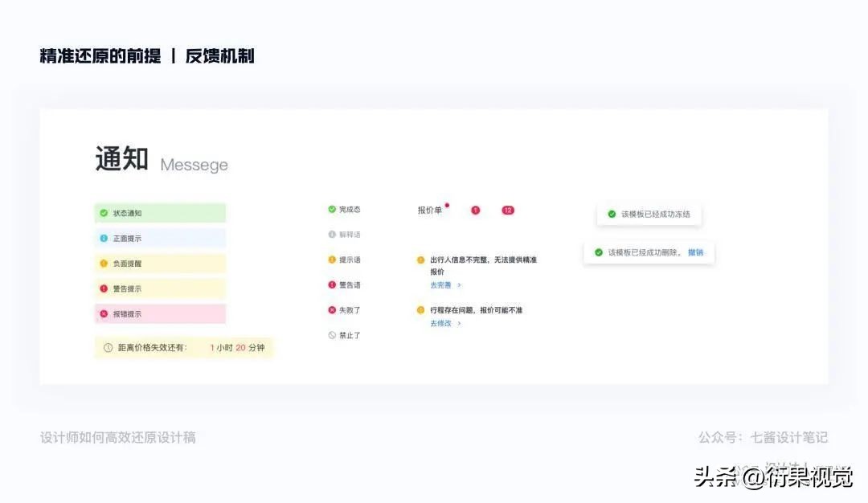
Task: Expand the chevron after 去修改
Action: click(459, 323)
